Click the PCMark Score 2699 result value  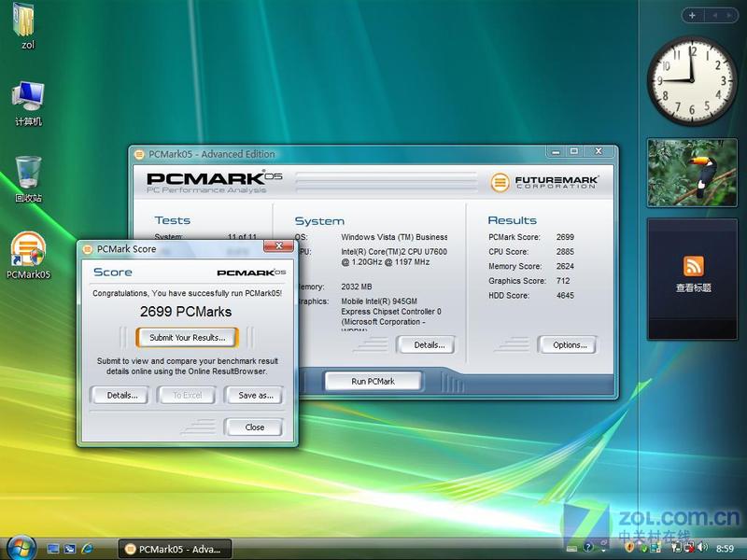point(565,237)
